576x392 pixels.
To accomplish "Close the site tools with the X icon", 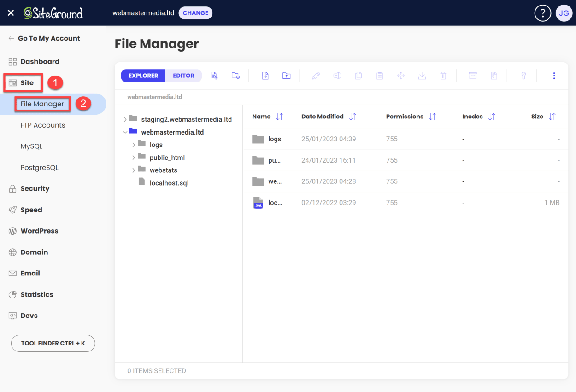I will (11, 13).
